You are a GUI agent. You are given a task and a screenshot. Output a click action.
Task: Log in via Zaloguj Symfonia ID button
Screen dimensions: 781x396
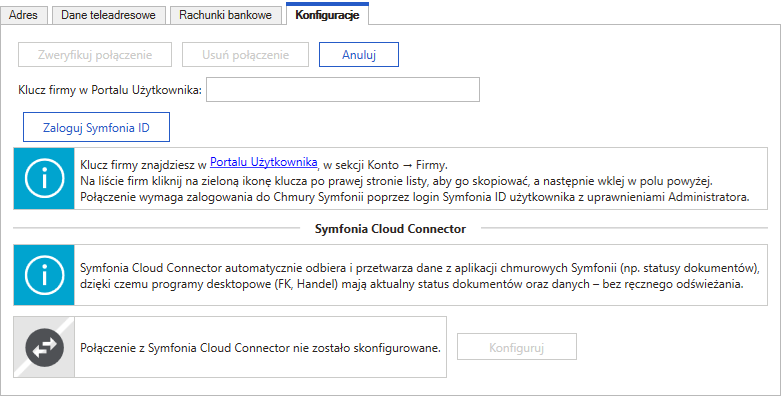(97, 128)
